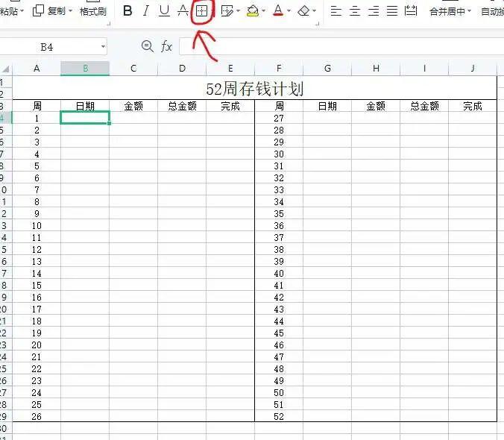Open the clipboard group dialog launcher
This screenshot has height=440, width=504.
click(109, 23)
